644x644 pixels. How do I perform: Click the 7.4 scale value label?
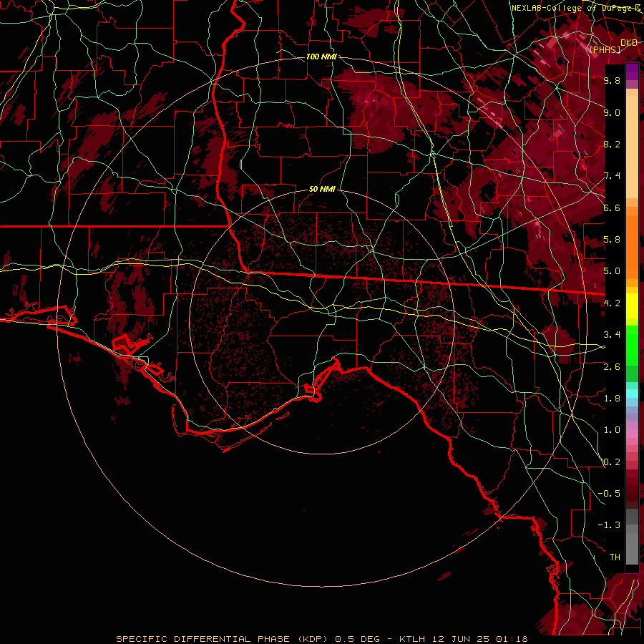612,176
